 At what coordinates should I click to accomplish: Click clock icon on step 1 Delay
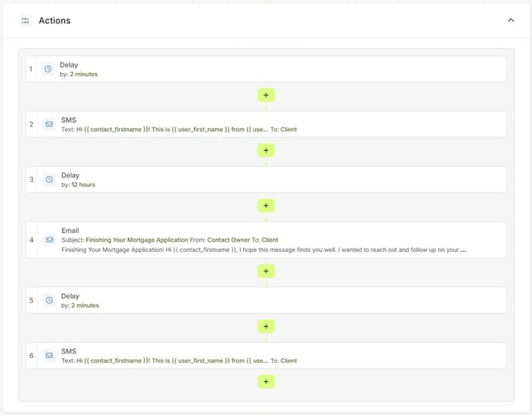[48, 69]
